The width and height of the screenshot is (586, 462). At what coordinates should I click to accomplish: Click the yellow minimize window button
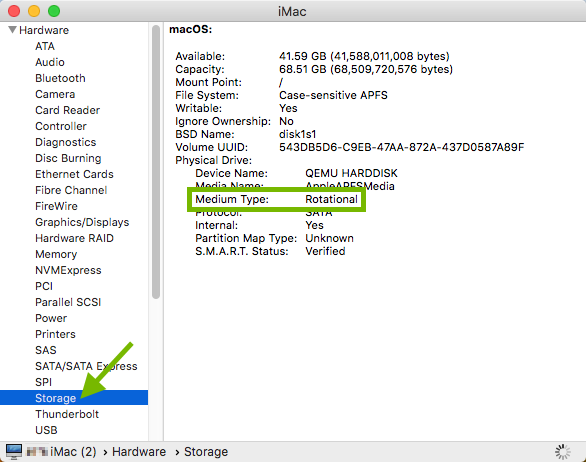(x=34, y=11)
